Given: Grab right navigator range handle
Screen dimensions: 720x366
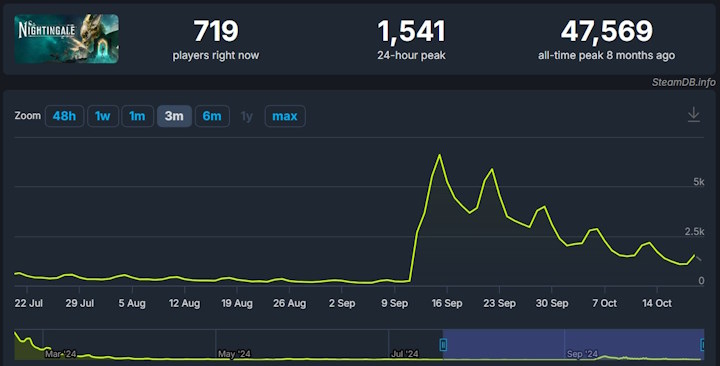Looking at the screenshot, I should click(x=703, y=344).
